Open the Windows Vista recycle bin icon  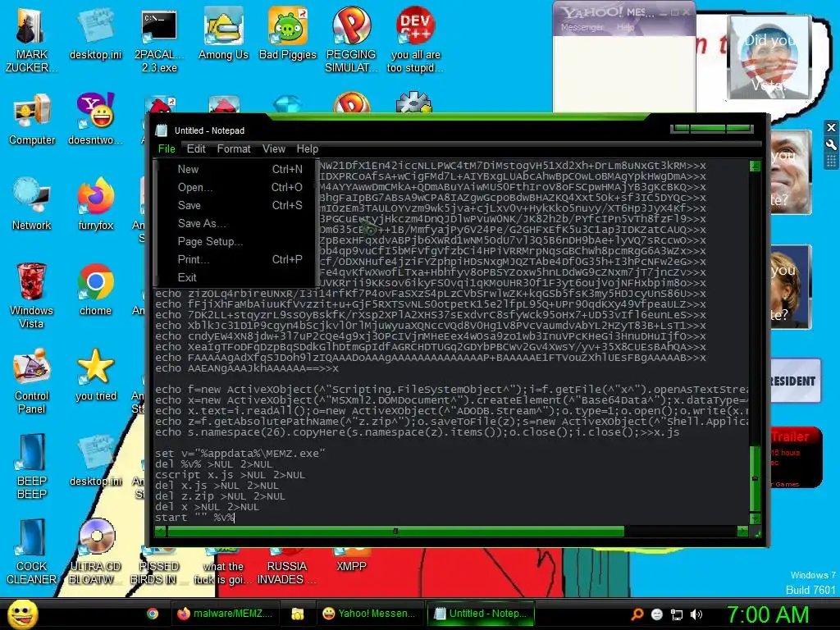31,294
